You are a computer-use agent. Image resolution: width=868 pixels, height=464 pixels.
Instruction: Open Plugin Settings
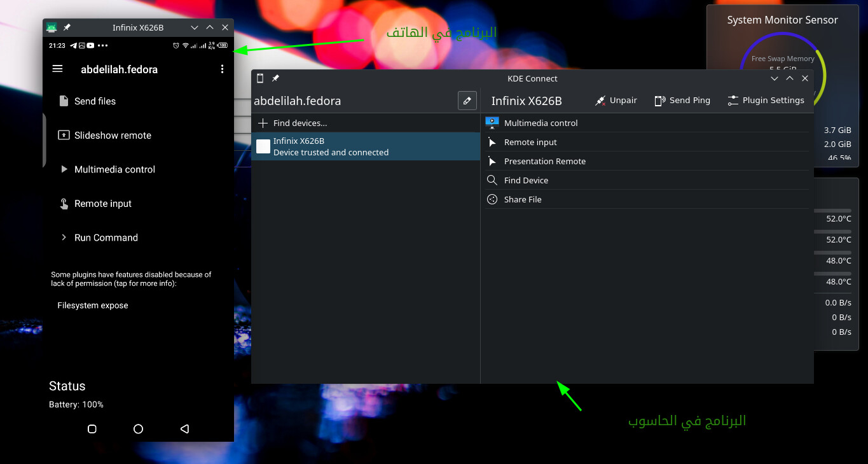(766, 101)
